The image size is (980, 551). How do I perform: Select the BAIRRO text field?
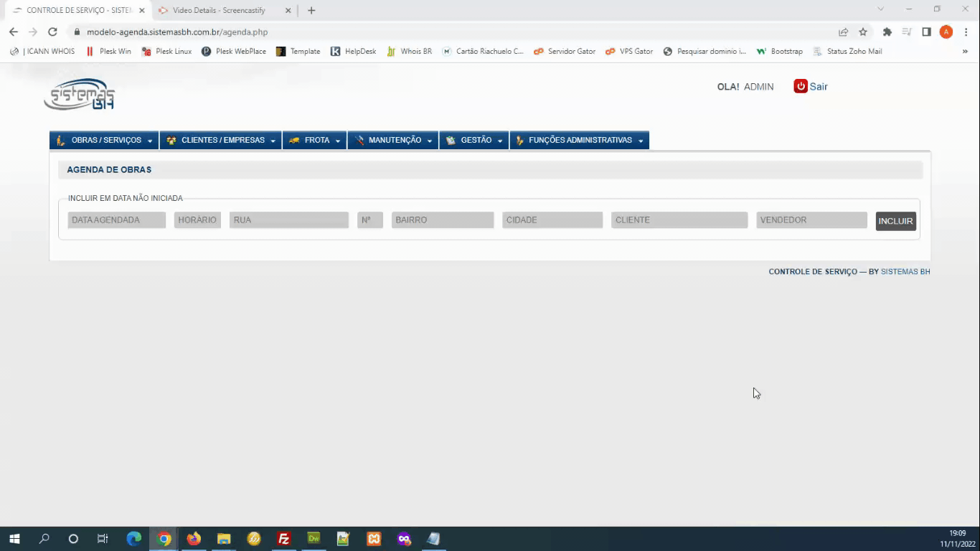442,220
